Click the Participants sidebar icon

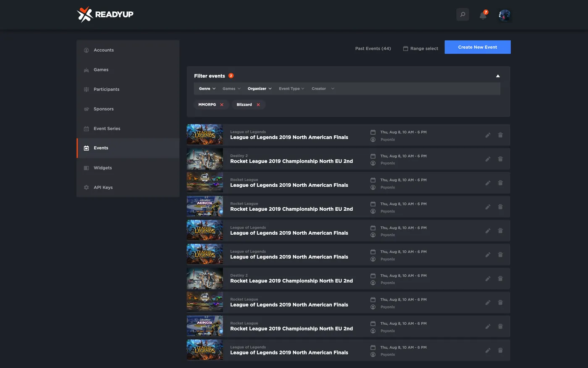87,89
